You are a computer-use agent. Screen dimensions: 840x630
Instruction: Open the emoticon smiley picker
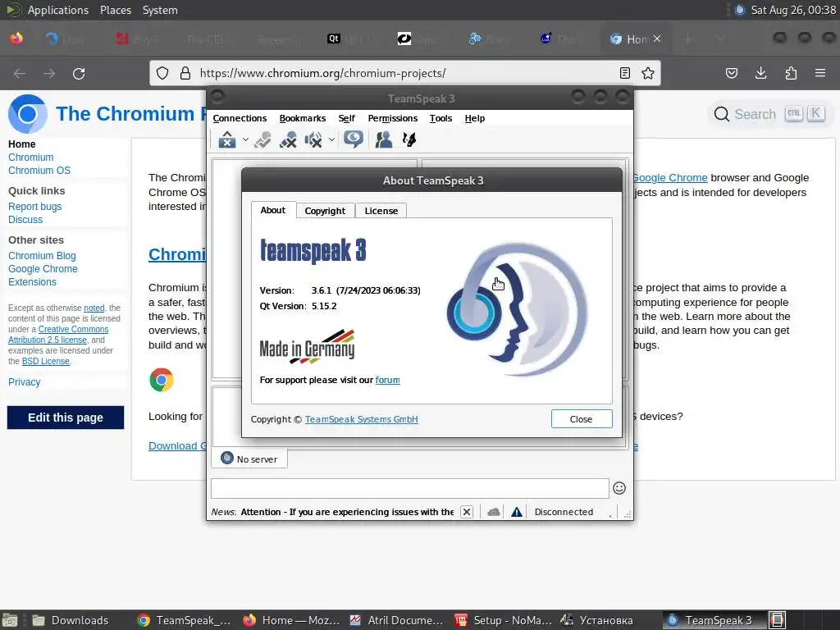[x=619, y=488]
